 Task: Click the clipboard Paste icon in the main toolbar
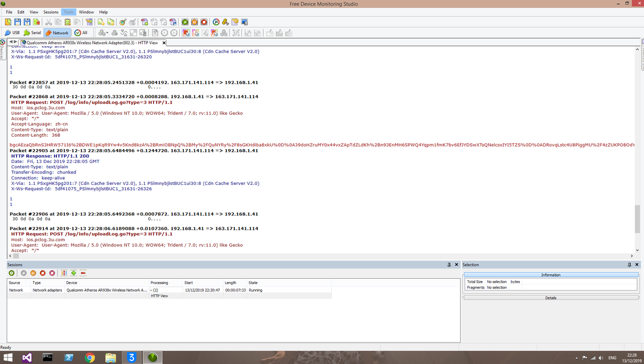[68, 22]
